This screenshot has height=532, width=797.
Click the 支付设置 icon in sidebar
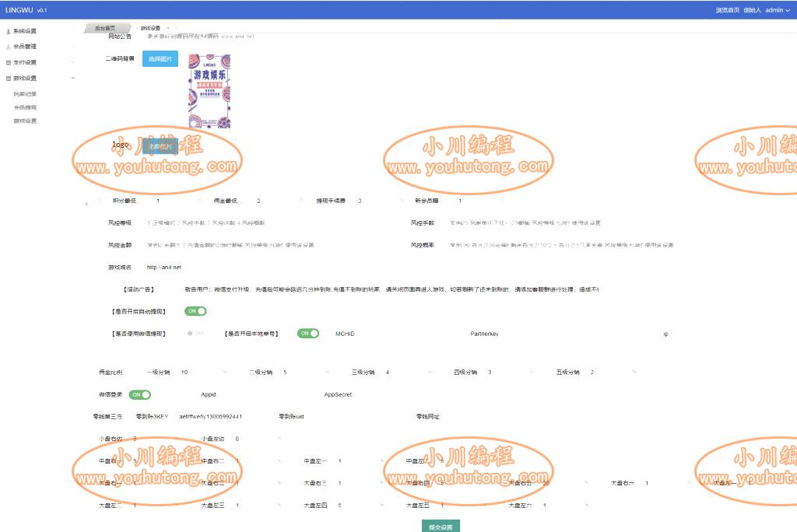pyautogui.click(x=8, y=62)
